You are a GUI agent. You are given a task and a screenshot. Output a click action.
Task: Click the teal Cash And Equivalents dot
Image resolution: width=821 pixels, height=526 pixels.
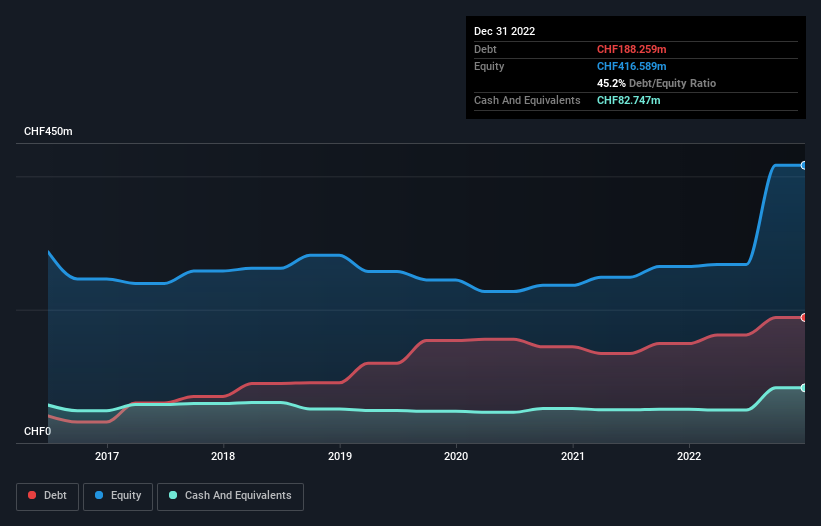coord(173,495)
